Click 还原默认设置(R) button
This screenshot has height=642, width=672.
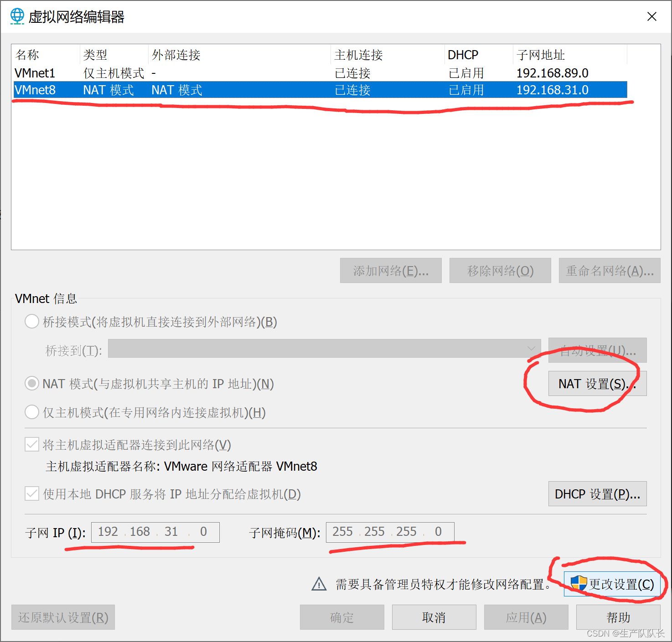pyautogui.click(x=63, y=617)
